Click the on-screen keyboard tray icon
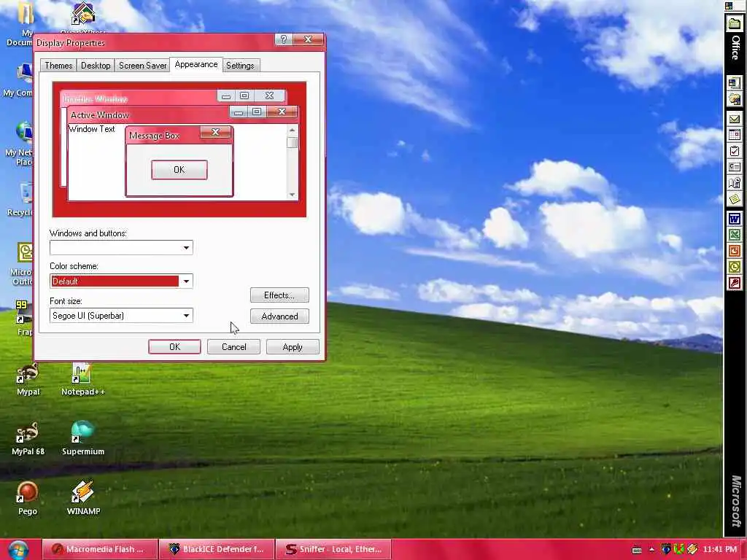This screenshot has width=747, height=560. (636, 550)
